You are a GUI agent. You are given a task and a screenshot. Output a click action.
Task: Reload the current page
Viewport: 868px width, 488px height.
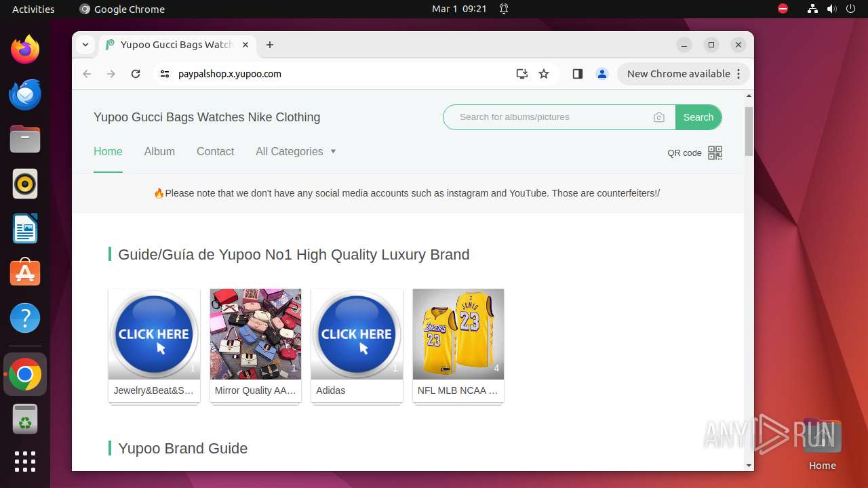tap(136, 74)
